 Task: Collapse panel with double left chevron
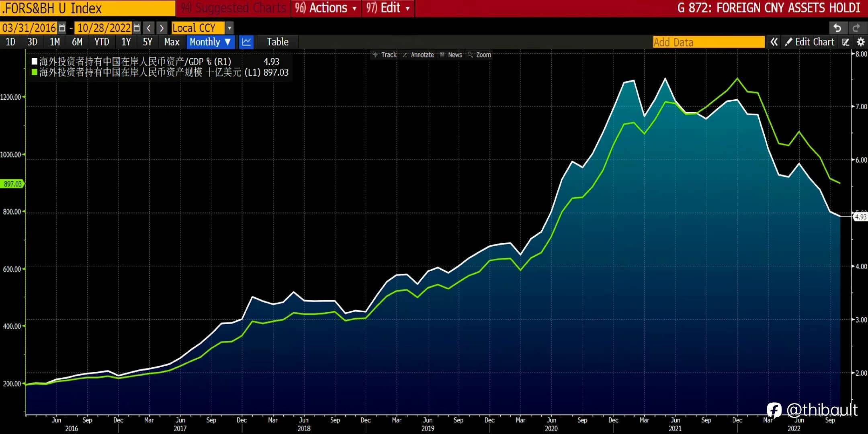point(774,42)
